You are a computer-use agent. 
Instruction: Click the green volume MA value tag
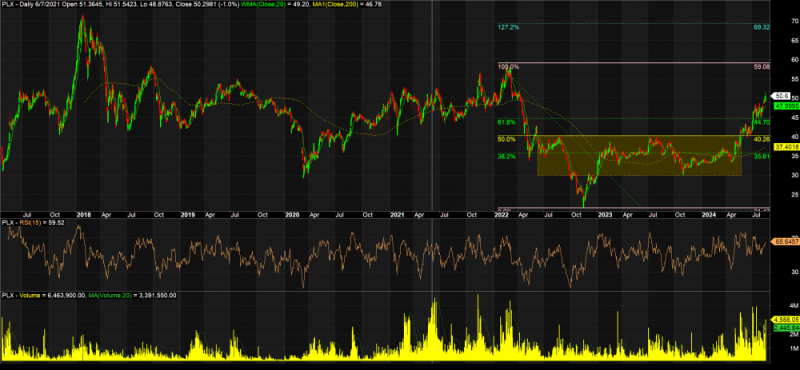point(786,327)
